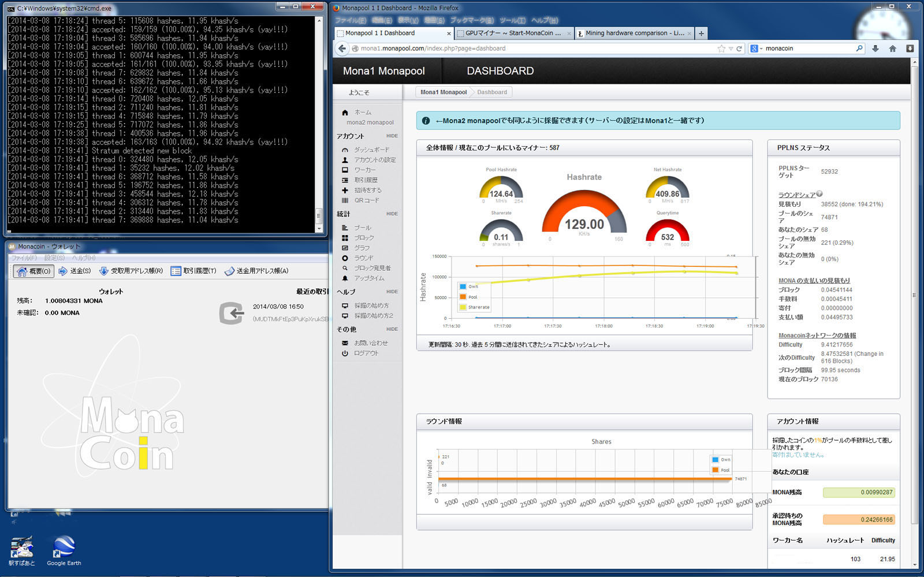Click the person icon beside アカウントの設定
This screenshot has height=577, width=924.
(x=345, y=160)
